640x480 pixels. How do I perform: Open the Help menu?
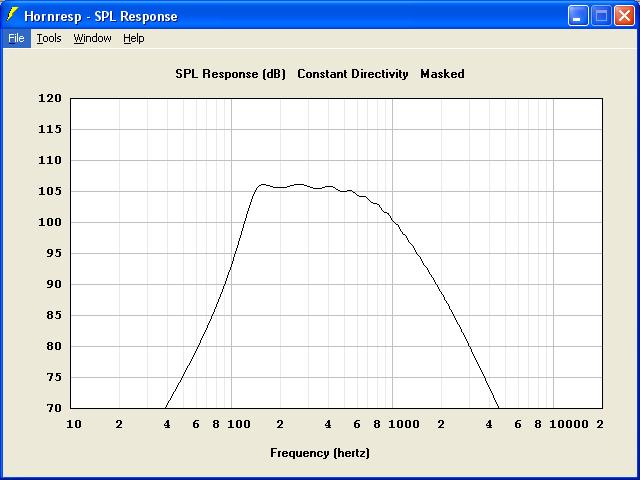click(134, 38)
